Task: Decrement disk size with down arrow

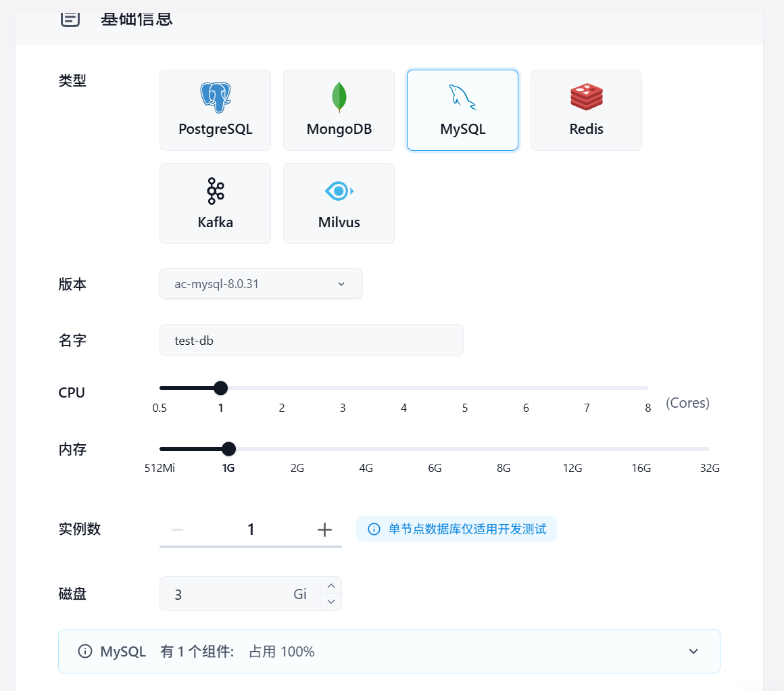Action: click(x=331, y=602)
